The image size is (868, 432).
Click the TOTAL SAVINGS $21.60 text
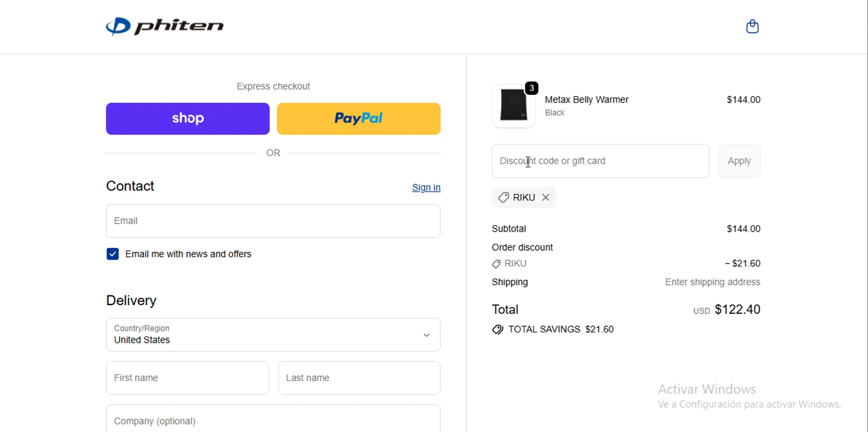pos(561,330)
